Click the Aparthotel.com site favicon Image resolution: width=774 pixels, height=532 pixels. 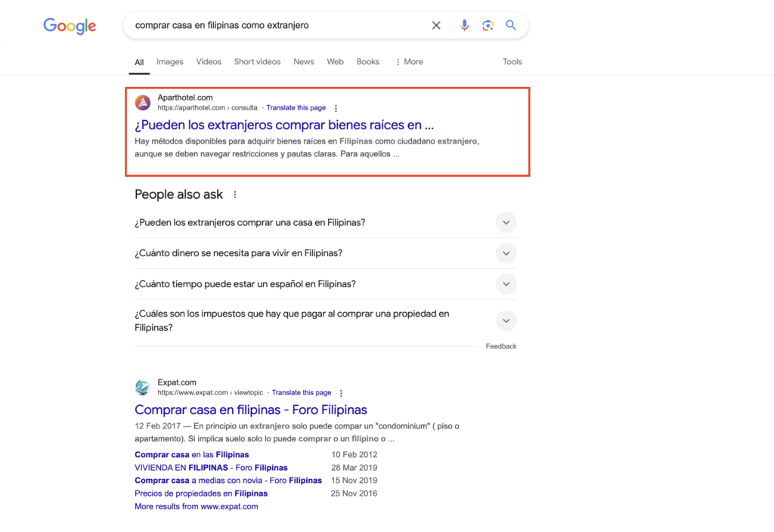[x=143, y=103]
